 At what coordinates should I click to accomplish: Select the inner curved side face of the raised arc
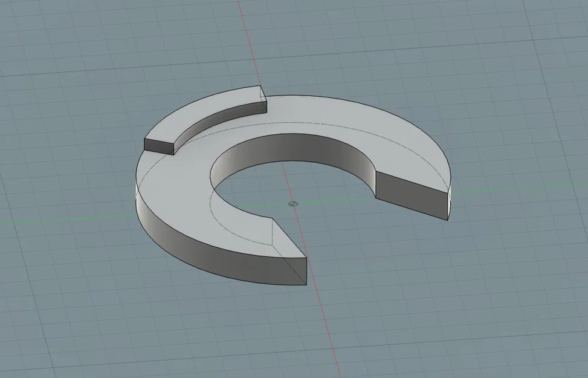[221, 120]
